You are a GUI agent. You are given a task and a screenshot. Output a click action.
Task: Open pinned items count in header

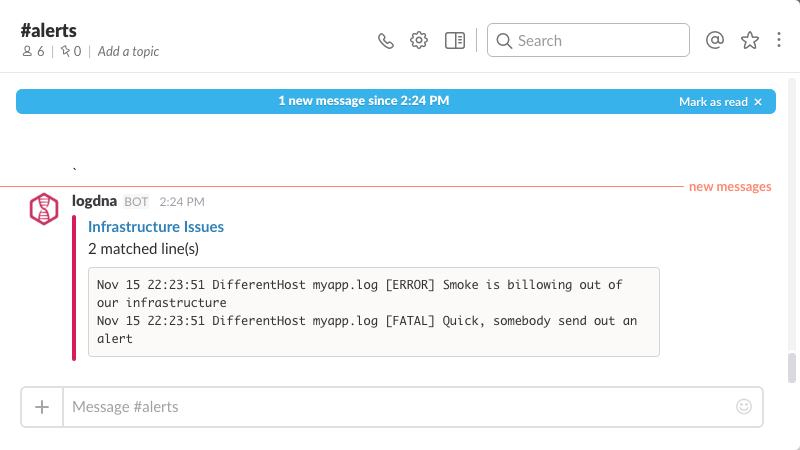pos(70,52)
